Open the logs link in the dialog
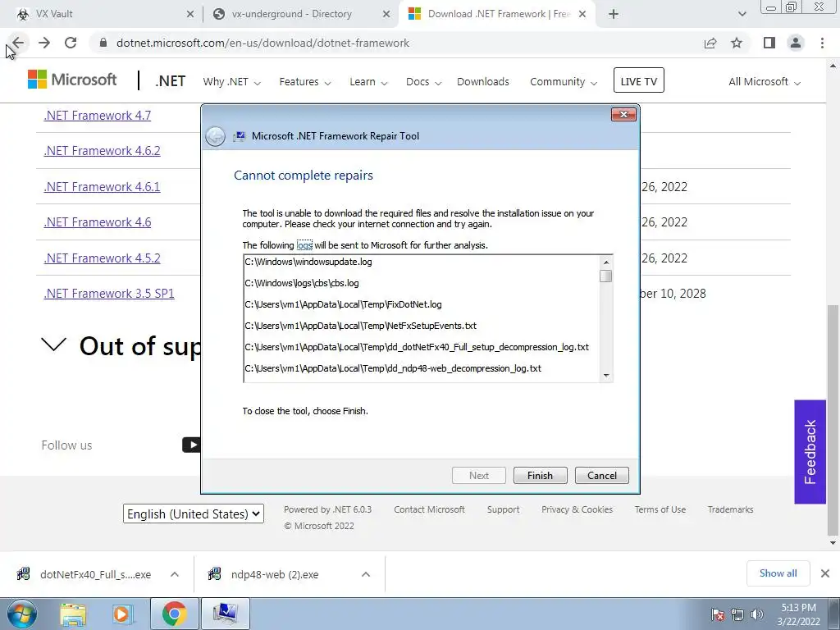 pyautogui.click(x=304, y=245)
